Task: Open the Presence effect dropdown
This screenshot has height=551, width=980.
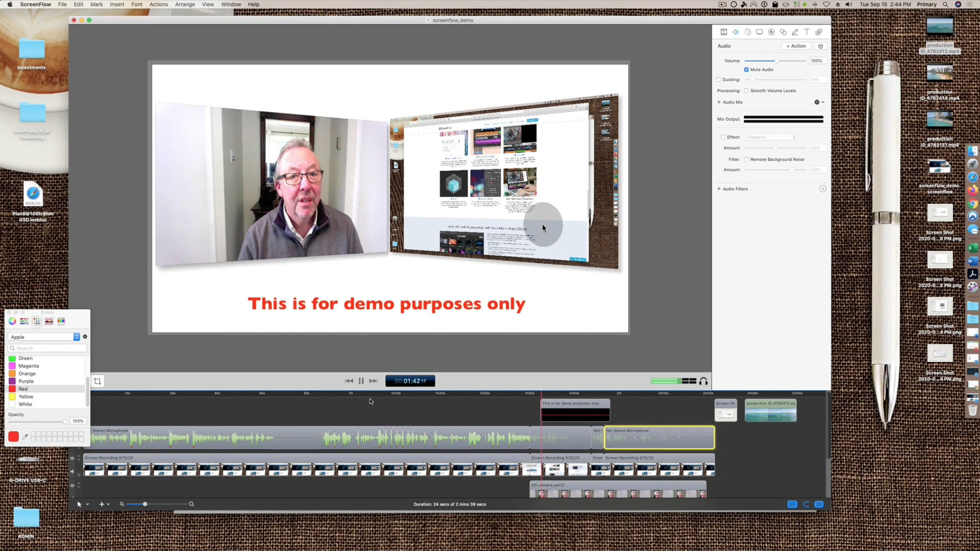Action: pyautogui.click(x=771, y=137)
